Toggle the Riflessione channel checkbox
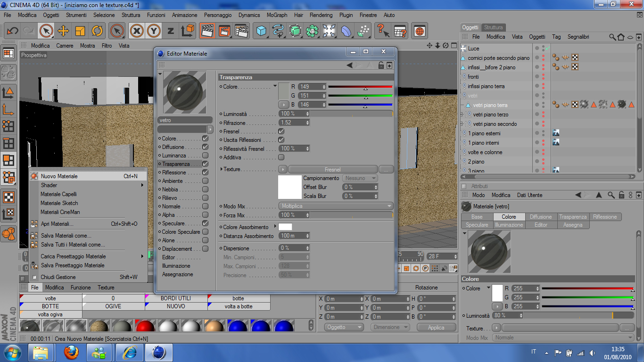 pyautogui.click(x=205, y=173)
